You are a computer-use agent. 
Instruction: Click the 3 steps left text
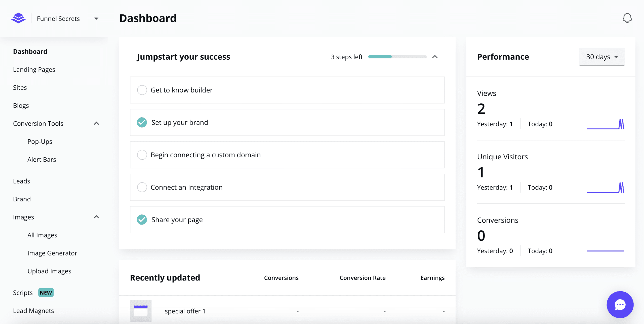[347, 57]
